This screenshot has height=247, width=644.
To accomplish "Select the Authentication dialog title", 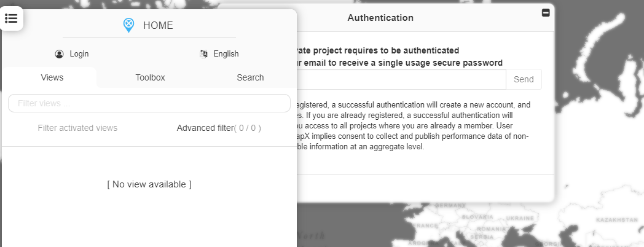I will coord(380,18).
